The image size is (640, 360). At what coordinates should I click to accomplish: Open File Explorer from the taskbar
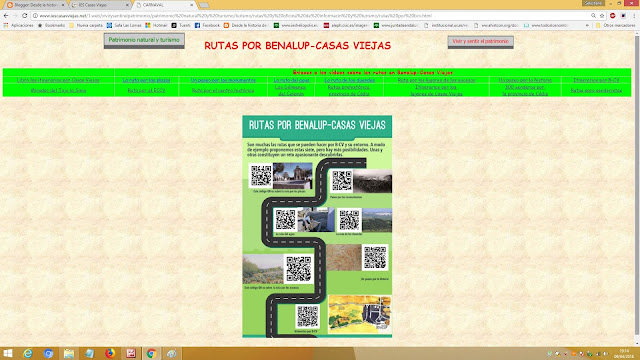point(69,353)
